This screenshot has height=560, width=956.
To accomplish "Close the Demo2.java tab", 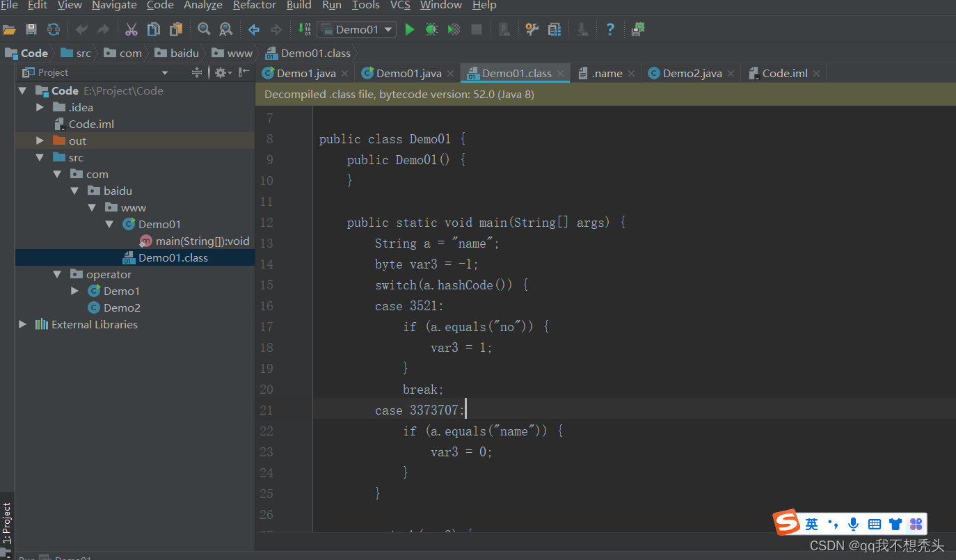I will [x=731, y=73].
